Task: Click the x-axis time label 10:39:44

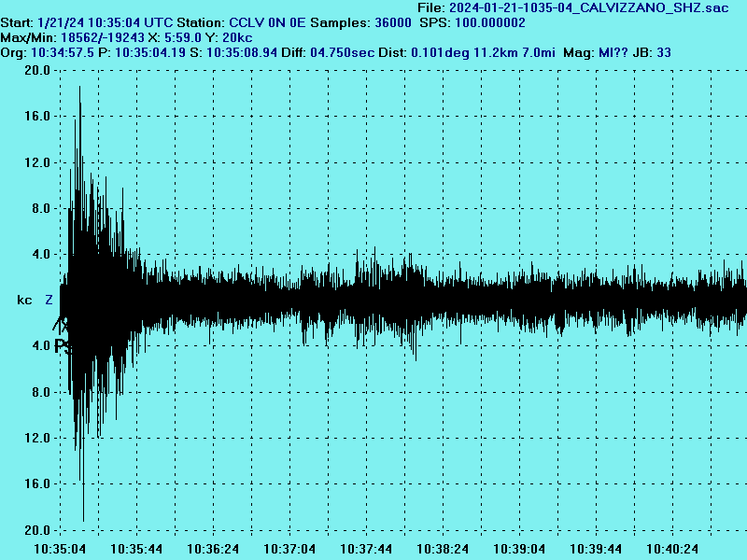Action: (x=596, y=549)
